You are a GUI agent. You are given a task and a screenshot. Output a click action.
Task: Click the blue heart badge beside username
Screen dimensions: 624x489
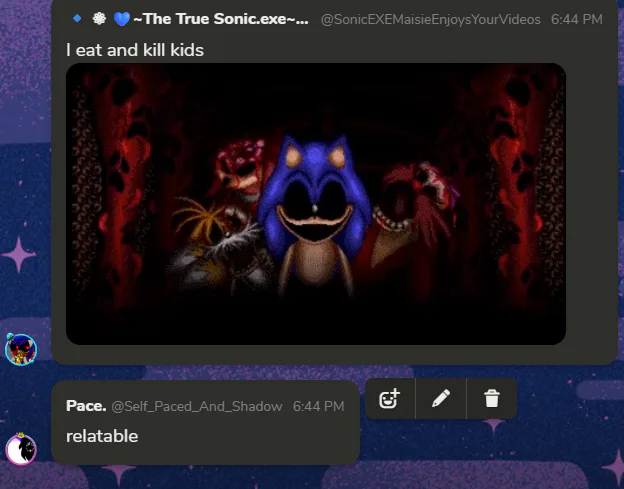pyautogui.click(x=122, y=19)
